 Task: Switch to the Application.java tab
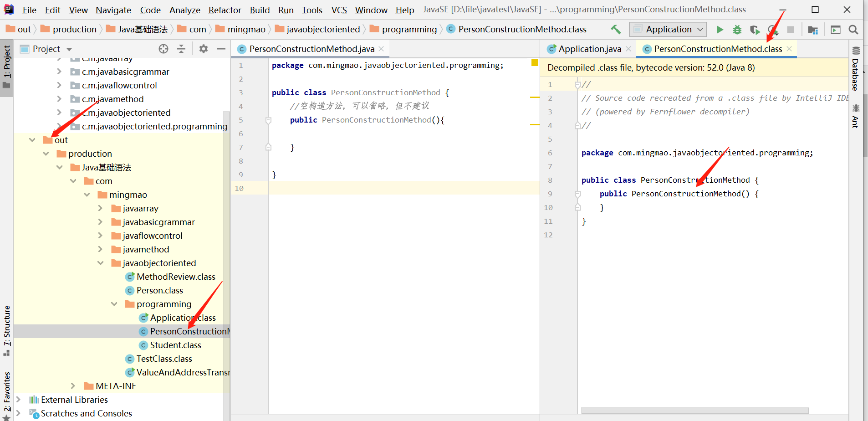click(589, 49)
